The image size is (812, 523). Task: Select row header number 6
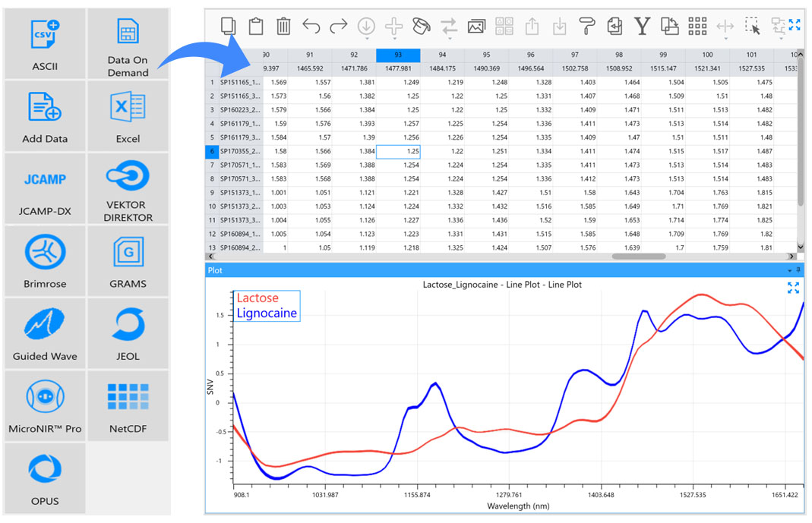click(x=211, y=152)
